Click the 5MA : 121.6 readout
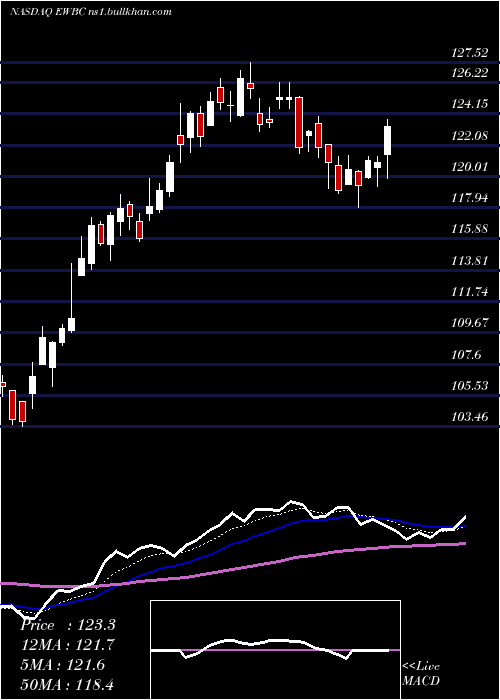This screenshot has height=700, width=500. (62, 665)
